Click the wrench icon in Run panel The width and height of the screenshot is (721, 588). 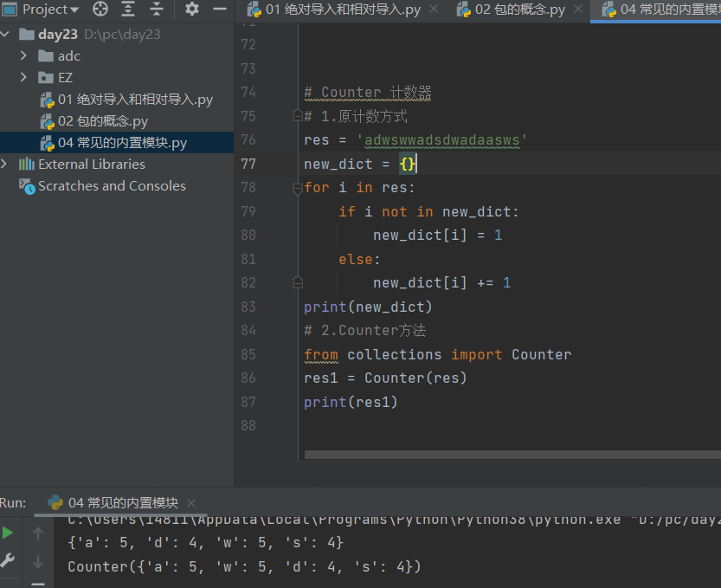coord(8,560)
